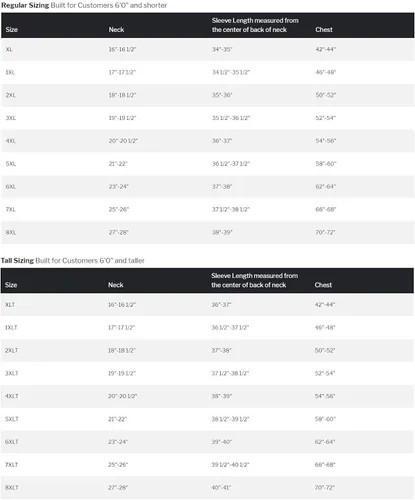The width and height of the screenshot is (415, 500).
Task: Click neck value 17"-17 1/2" in 1XLT row
Action: [x=121, y=327]
